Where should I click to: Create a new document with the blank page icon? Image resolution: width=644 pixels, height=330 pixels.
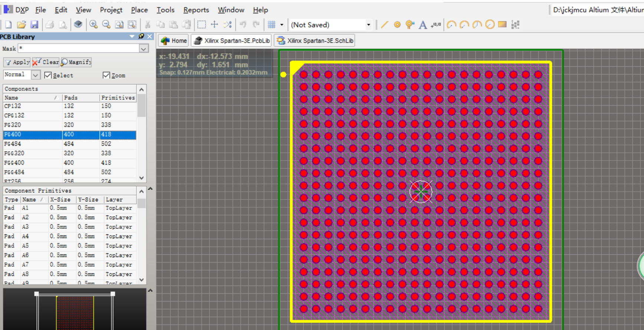point(8,25)
